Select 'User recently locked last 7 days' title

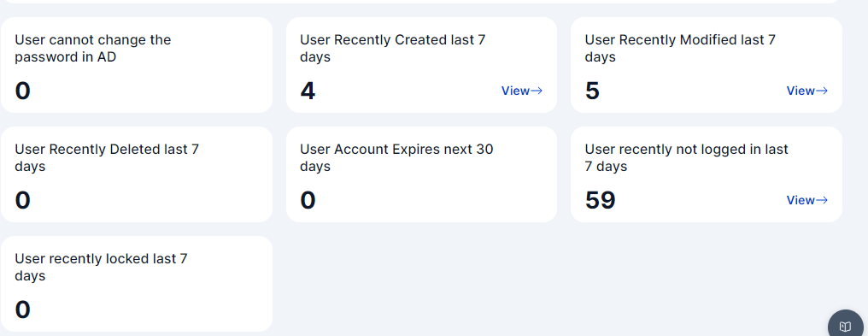[102, 268]
